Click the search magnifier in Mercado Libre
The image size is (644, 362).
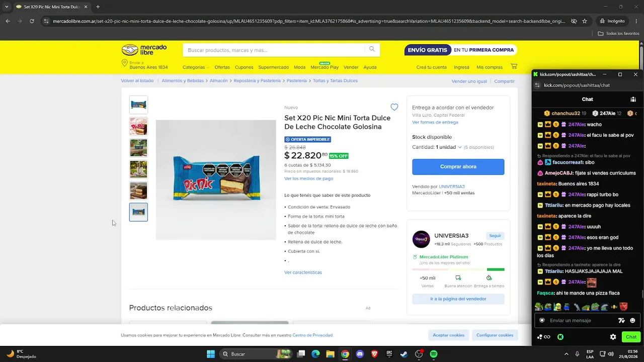tap(372, 49)
